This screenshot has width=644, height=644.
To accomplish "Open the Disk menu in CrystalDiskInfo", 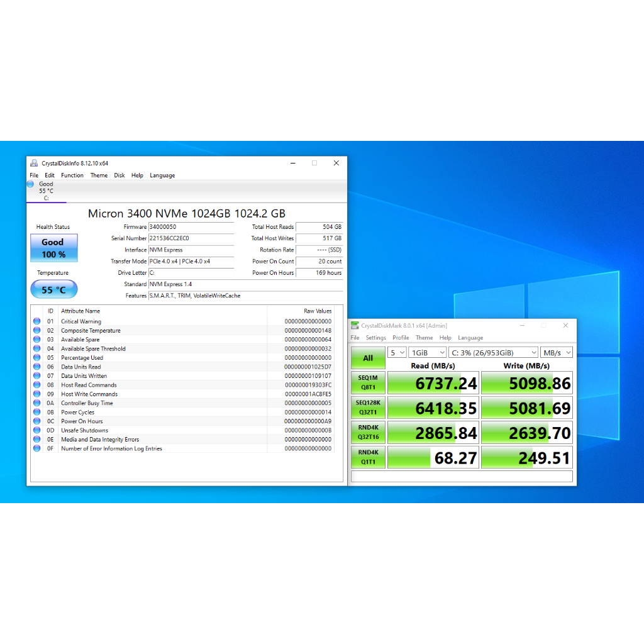I will coord(119,175).
